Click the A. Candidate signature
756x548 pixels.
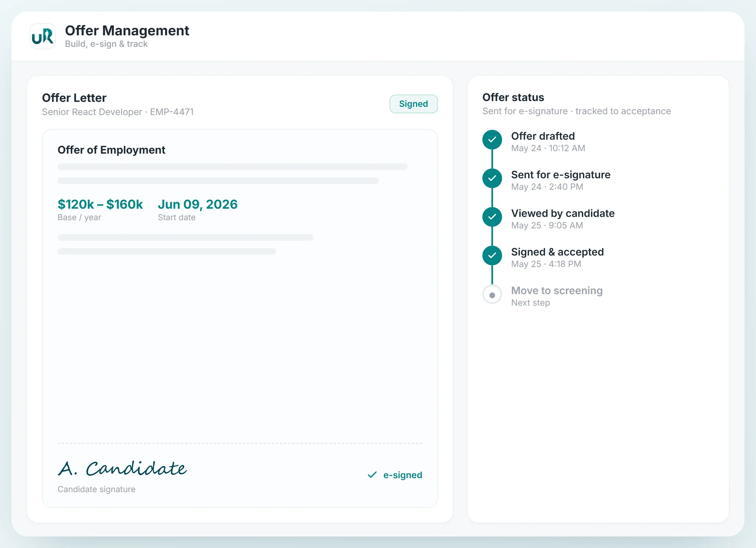122,468
